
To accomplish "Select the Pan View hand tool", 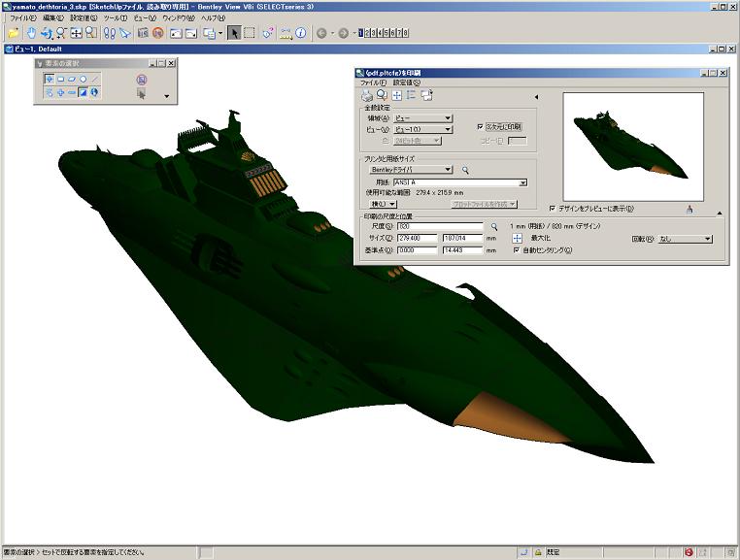I will [31, 33].
